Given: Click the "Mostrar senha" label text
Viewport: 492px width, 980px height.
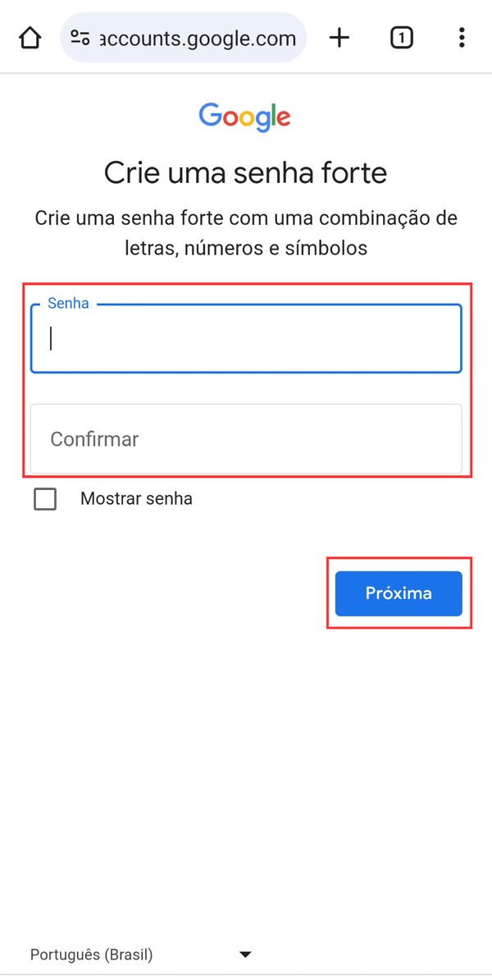Looking at the screenshot, I should click(x=136, y=498).
